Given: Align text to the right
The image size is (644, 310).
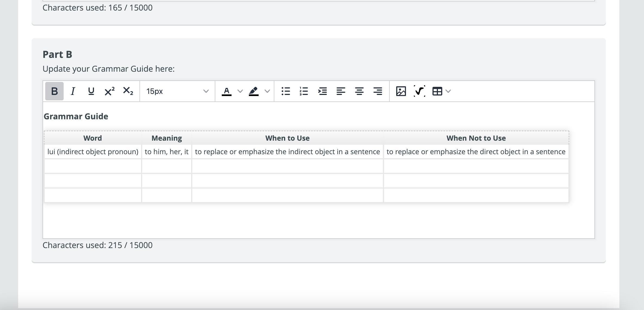Looking at the screenshot, I should click(x=378, y=91).
